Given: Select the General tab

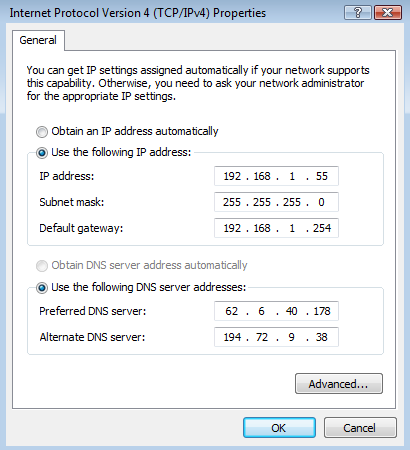Looking at the screenshot, I should (38, 40).
